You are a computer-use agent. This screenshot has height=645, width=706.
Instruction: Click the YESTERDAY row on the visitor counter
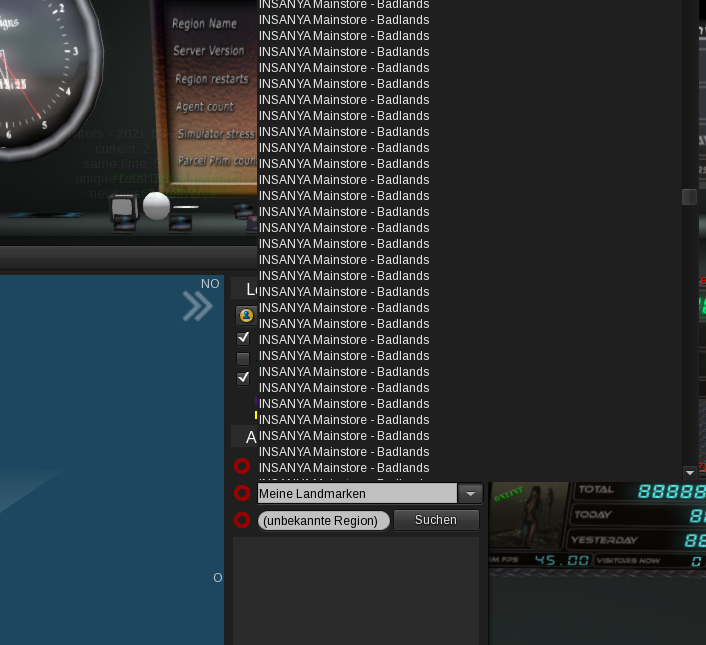[x=638, y=540]
